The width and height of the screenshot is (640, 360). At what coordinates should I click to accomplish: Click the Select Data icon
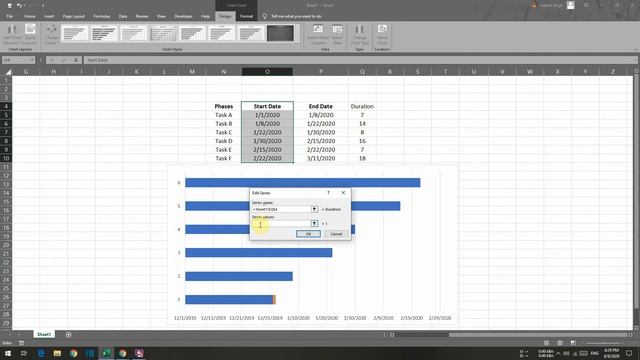[x=337, y=29]
